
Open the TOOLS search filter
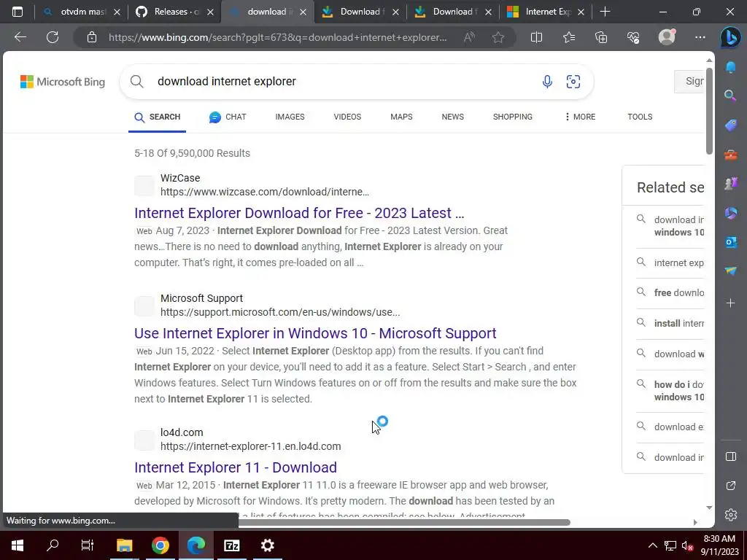[640, 117]
